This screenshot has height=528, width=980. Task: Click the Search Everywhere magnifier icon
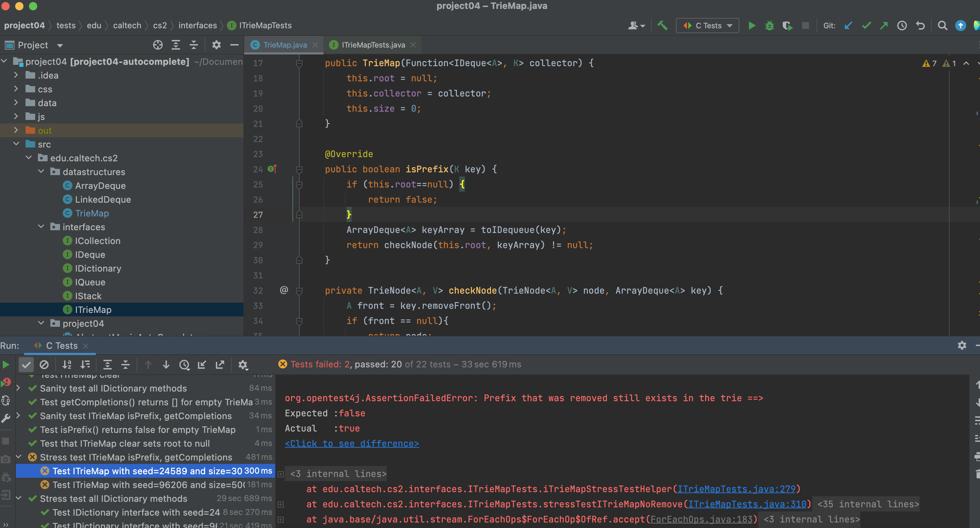(x=943, y=26)
